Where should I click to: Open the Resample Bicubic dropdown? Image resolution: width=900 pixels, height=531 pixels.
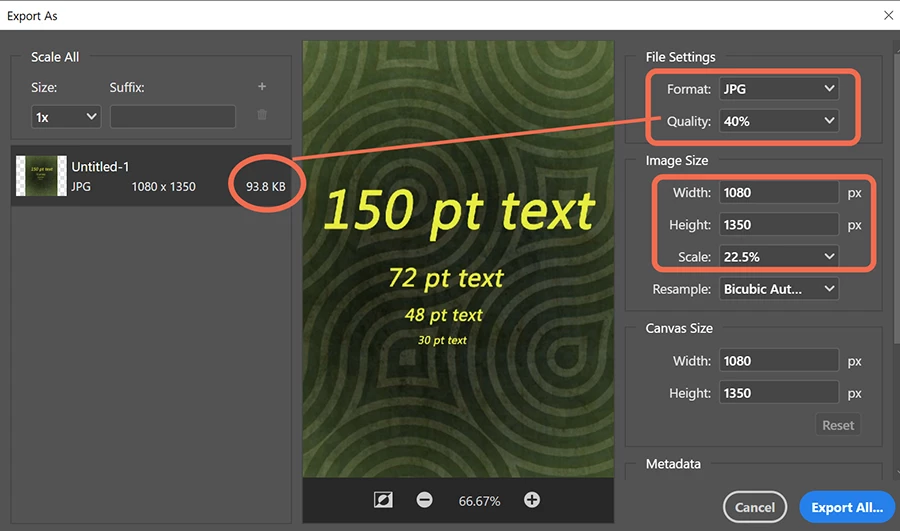[x=779, y=289]
